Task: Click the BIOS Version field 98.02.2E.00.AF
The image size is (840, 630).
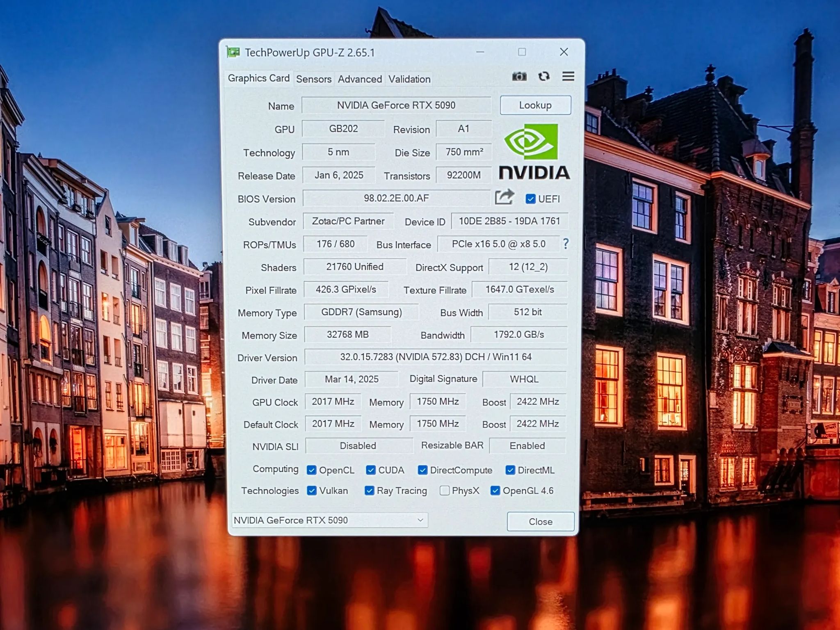Action: click(x=396, y=198)
